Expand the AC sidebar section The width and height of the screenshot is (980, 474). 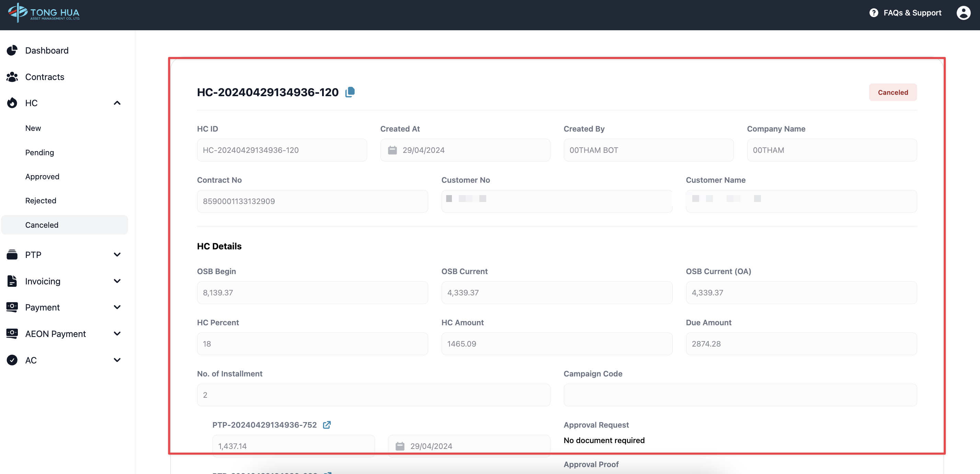click(117, 360)
